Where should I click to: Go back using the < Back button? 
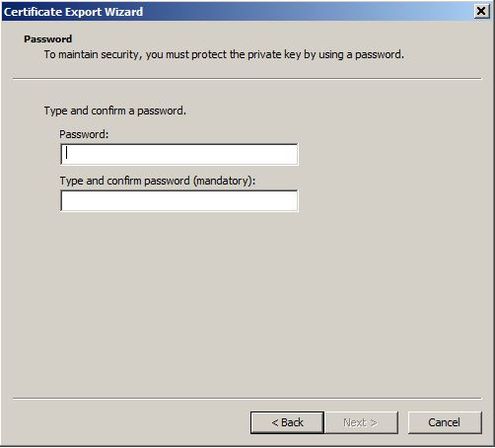pyautogui.click(x=287, y=422)
